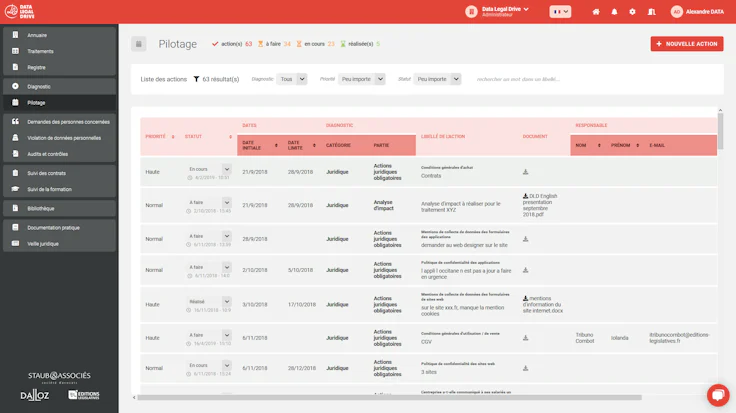This screenshot has height=413, width=736.
Task: Open the Diagnostic filter dropdown showing Tous
Action: coord(291,79)
